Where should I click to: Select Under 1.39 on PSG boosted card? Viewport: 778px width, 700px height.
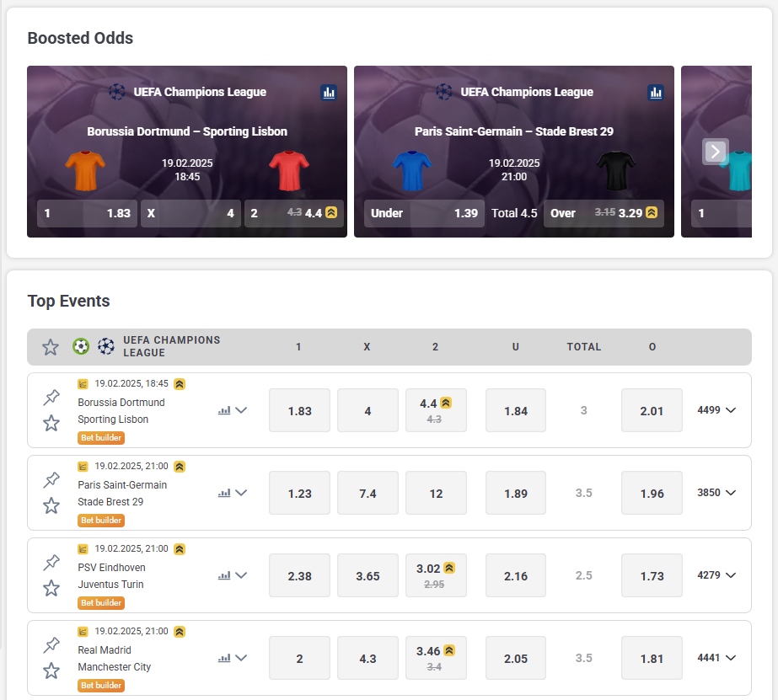(424, 214)
